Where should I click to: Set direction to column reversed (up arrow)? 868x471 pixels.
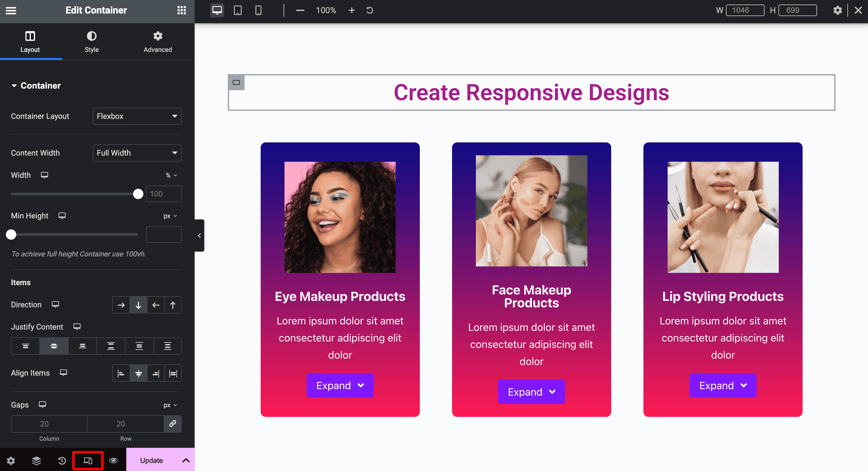click(x=173, y=305)
